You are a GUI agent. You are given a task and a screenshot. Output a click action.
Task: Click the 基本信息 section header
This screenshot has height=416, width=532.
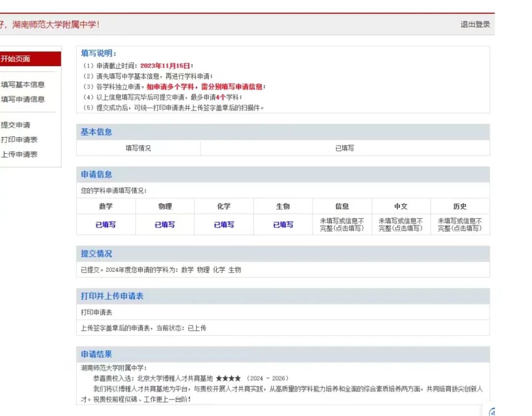point(283,132)
